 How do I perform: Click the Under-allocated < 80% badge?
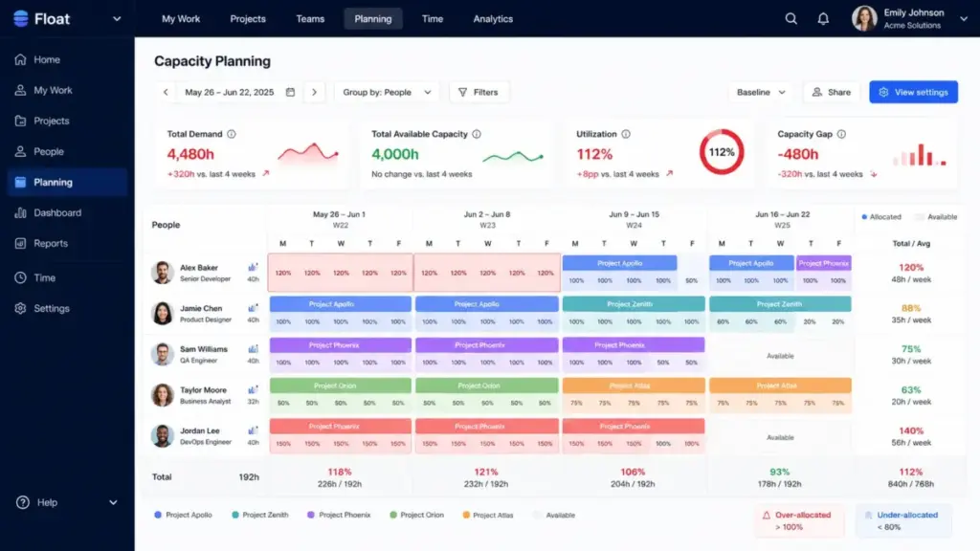click(903, 520)
